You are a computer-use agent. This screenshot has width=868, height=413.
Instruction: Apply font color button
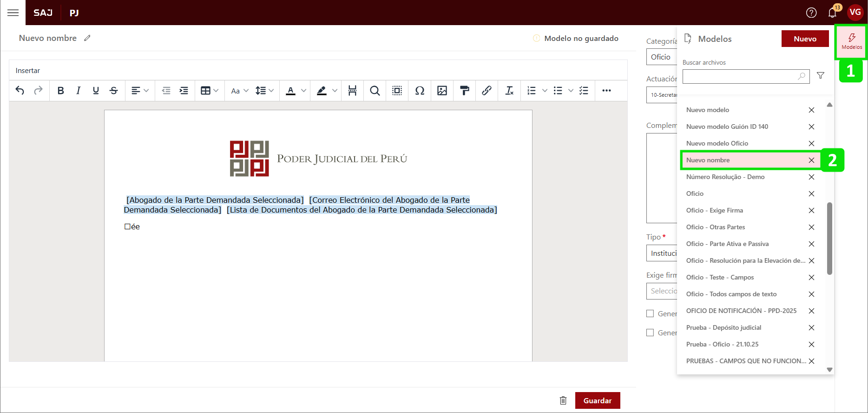(291, 91)
